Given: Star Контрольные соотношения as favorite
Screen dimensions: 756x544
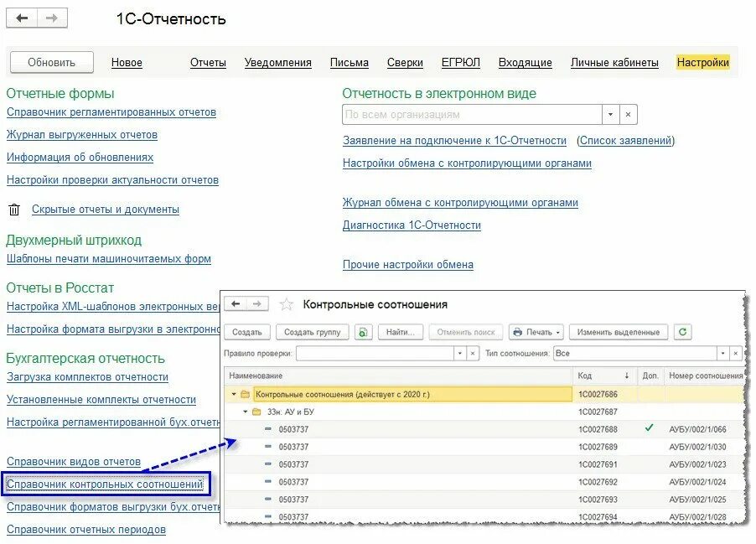Looking at the screenshot, I should pos(287,304).
